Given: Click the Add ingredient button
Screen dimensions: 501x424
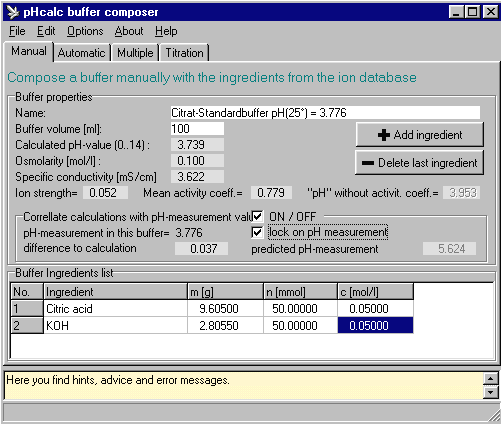Looking at the screenshot, I should pos(420,135).
